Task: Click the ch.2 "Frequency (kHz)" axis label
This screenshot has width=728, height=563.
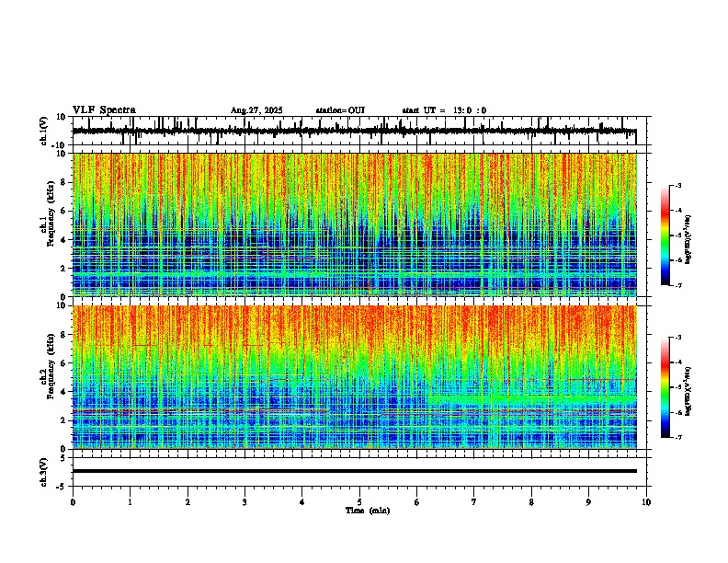Action: 52,366
